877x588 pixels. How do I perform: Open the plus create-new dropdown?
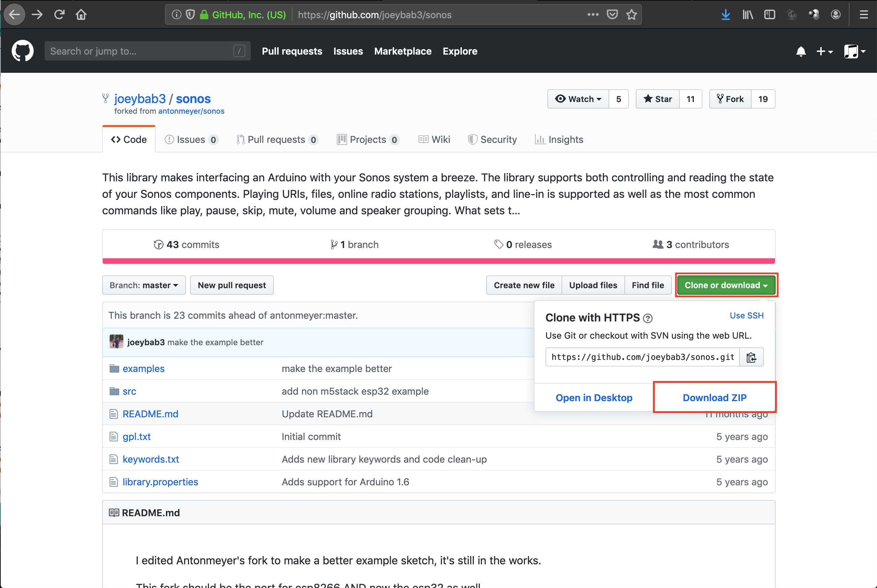coord(824,51)
